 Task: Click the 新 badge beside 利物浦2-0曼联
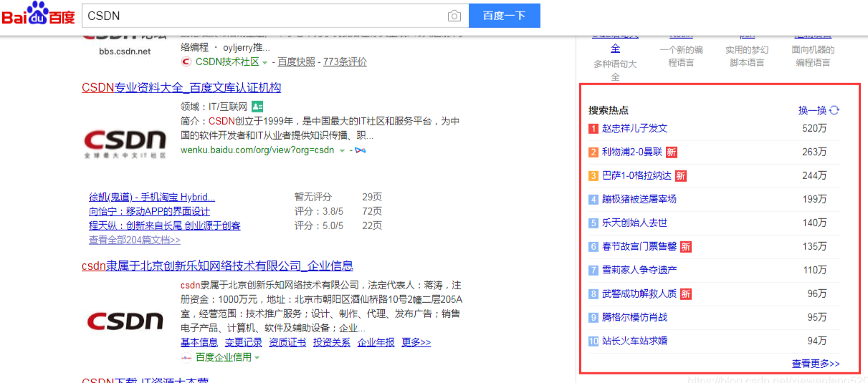tap(671, 152)
